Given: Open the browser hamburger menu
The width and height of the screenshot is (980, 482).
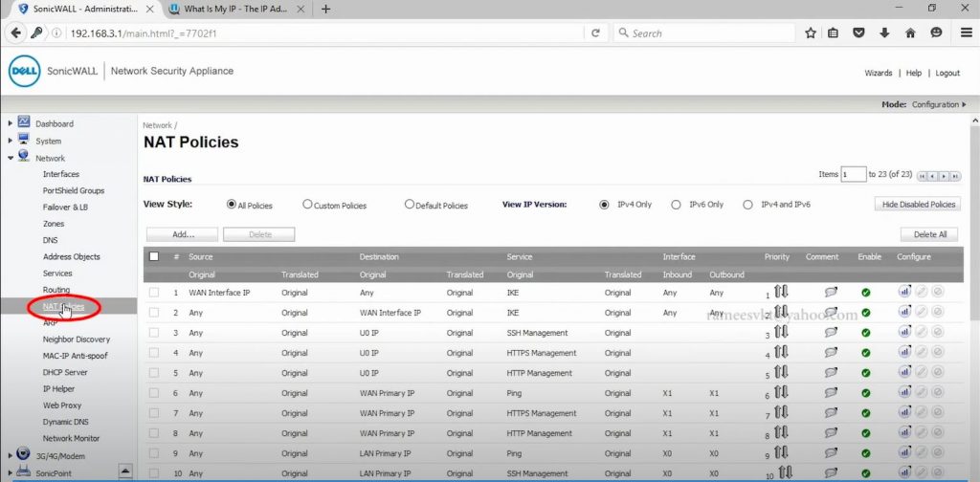Looking at the screenshot, I should 967,33.
